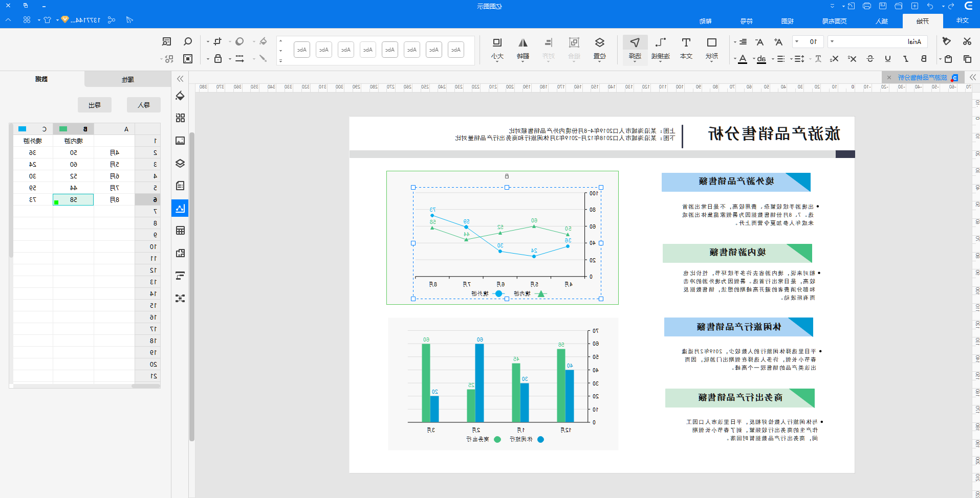Select the Shape (形状) rectangle tool

[712, 48]
